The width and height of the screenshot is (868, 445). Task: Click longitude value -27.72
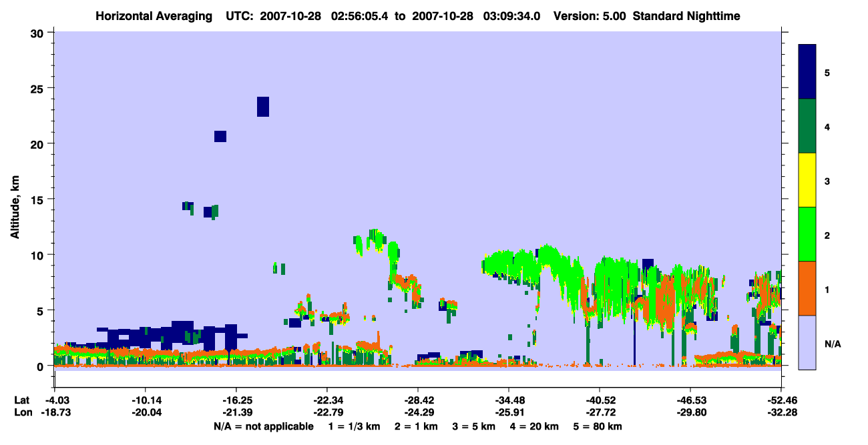600,412
